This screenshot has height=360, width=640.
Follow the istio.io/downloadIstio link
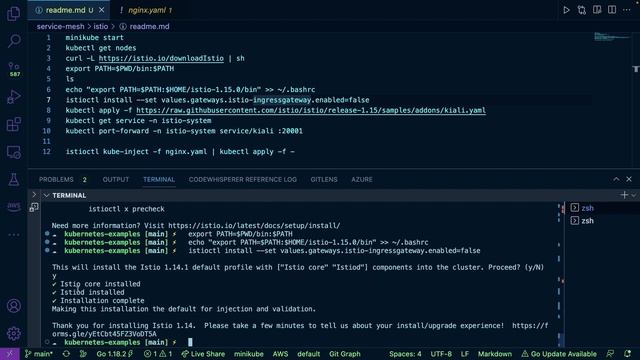click(161, 58)
